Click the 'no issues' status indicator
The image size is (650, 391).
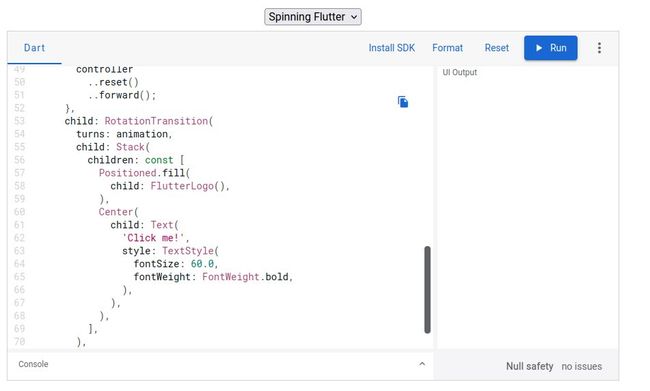click(582, 367)
